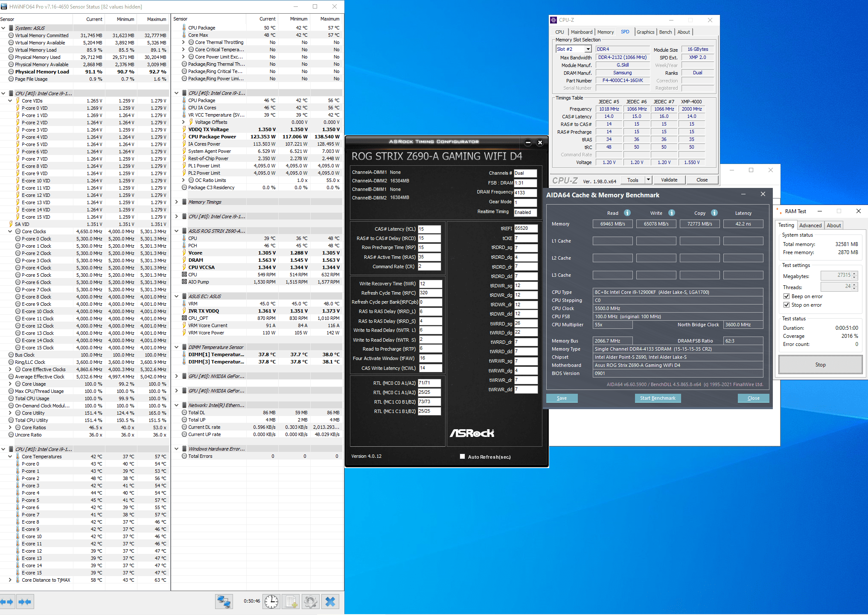Collapse the Core Clocks tree node
Image resolution: width=868 pixels, height=615 pixels.
pyautogui.click(x=10, y=231)
